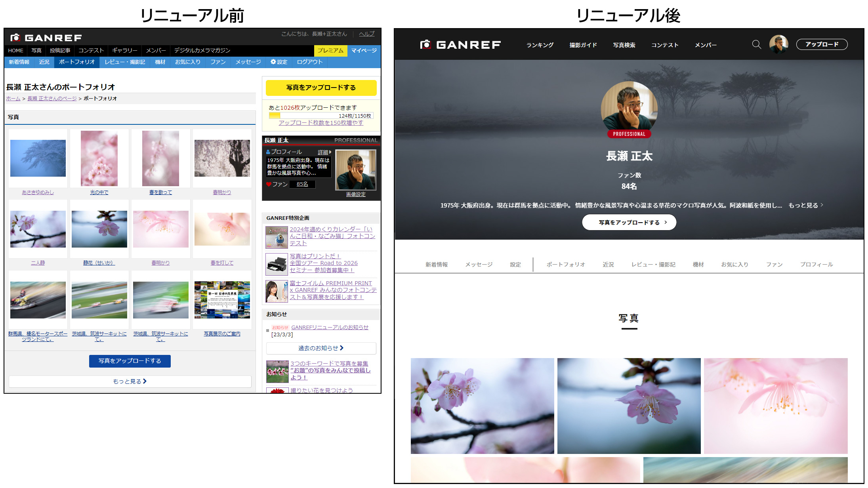Click the blue 写真をアップロードする button
This screenshot has width=868, height=488.
click(x=130, y=361)
